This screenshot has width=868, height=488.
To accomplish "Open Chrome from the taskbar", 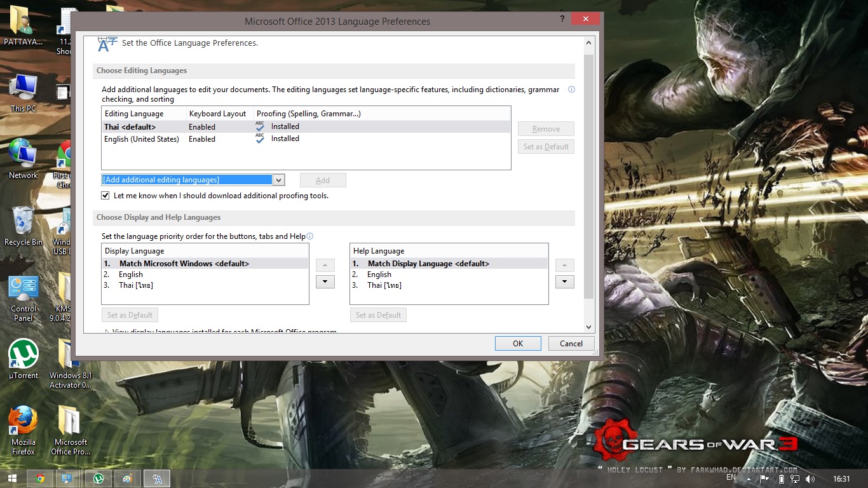I will coord(40,478).
